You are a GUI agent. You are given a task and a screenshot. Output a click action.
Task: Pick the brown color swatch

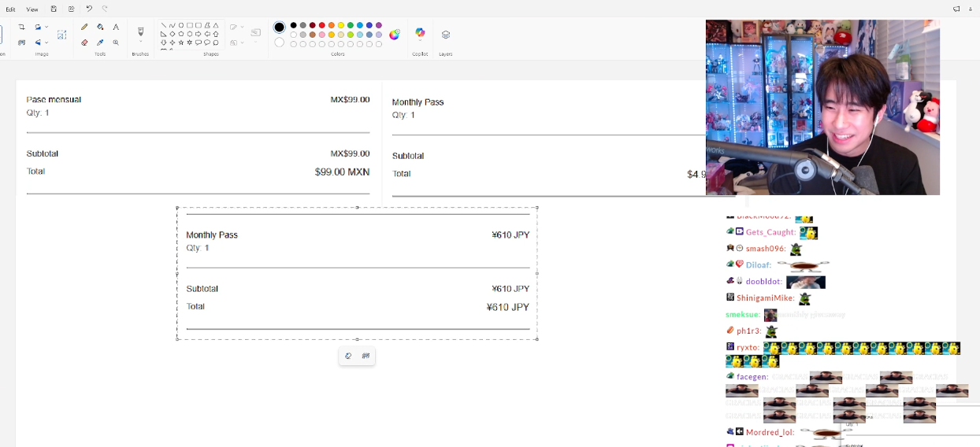[x=313, y=35]
